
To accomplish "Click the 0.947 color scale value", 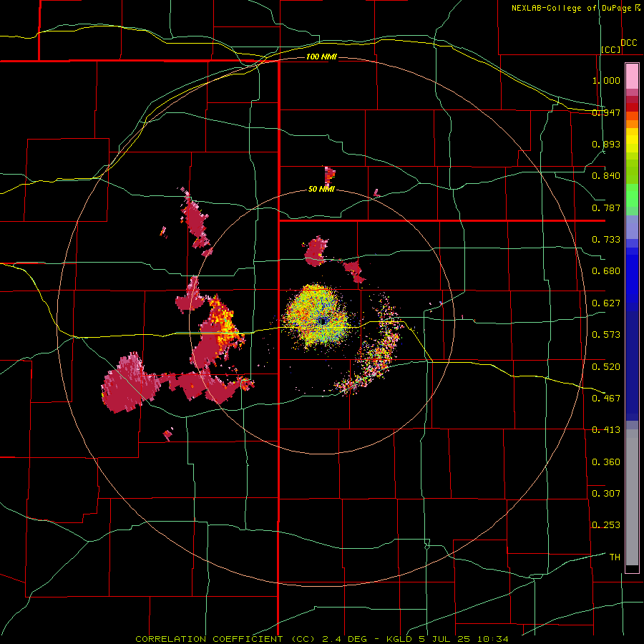I will [606, 112].
